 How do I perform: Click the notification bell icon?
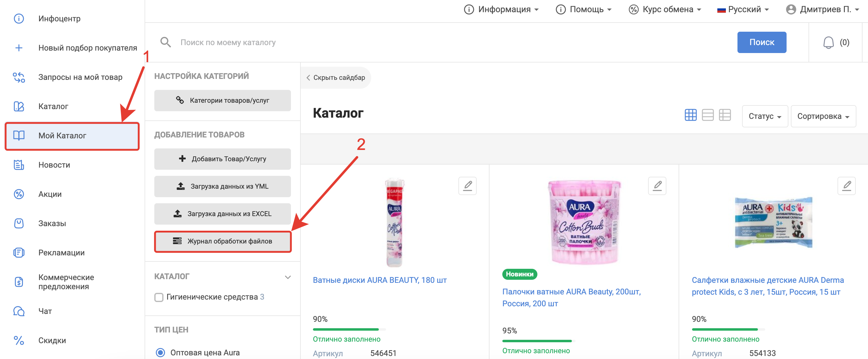click(x=828, y=43)
